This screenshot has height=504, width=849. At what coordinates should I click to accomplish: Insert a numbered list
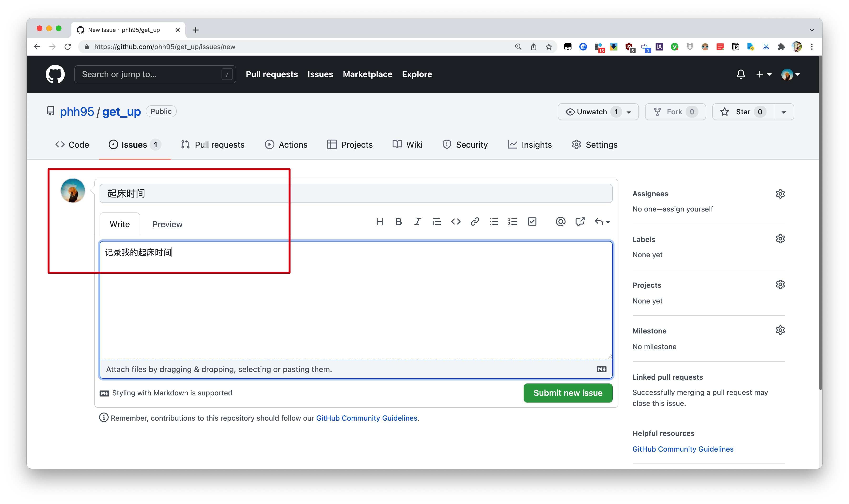coord(512,222)
